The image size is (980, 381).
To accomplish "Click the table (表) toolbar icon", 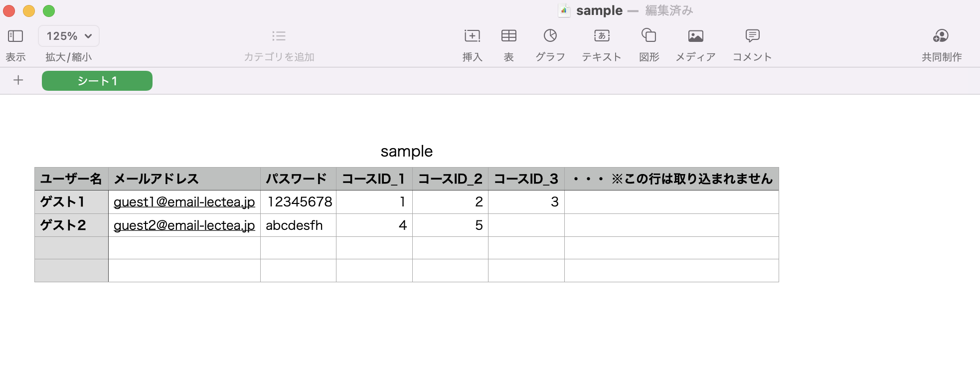I will (x=508, y=36).
